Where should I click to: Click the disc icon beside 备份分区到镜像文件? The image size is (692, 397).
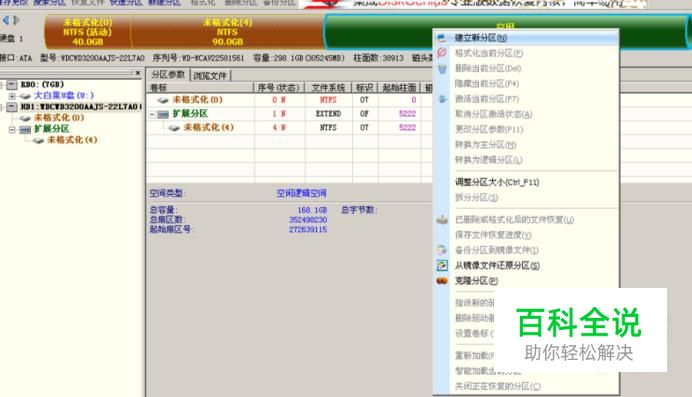(x=442, y=250)
